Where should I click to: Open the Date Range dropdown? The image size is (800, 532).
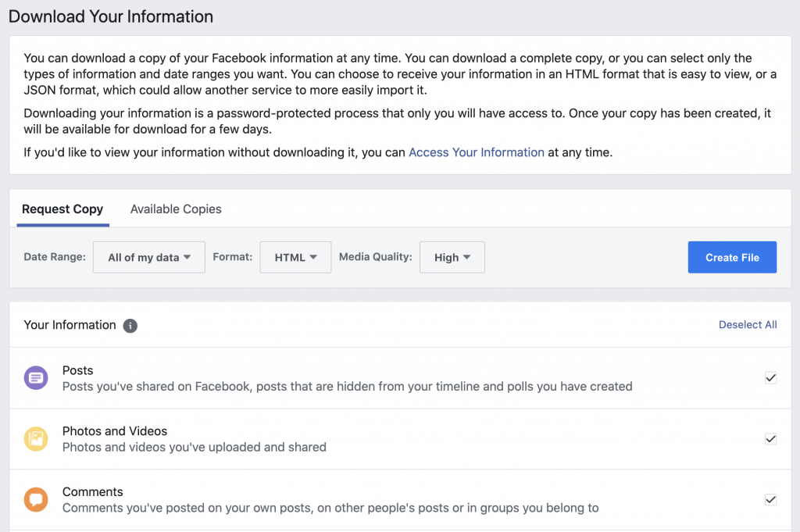click(149, 257)
